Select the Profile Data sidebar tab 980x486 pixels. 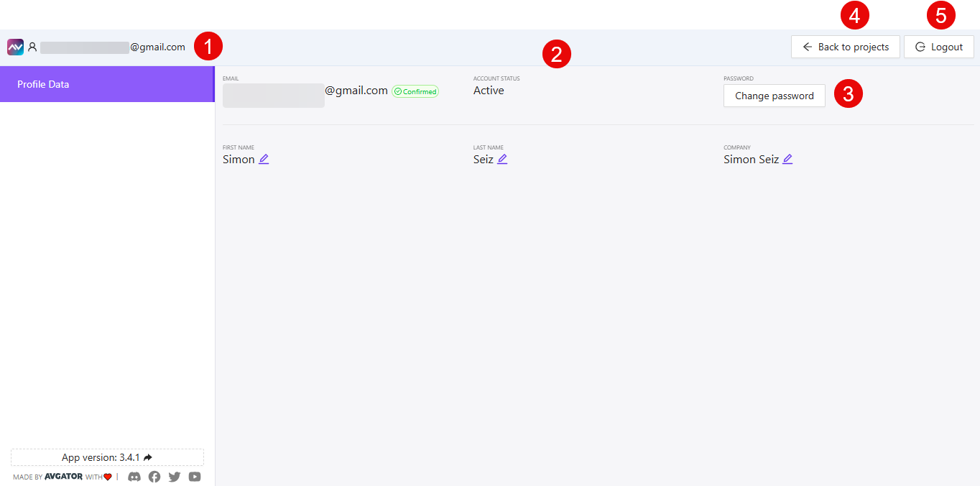(43, 84)
